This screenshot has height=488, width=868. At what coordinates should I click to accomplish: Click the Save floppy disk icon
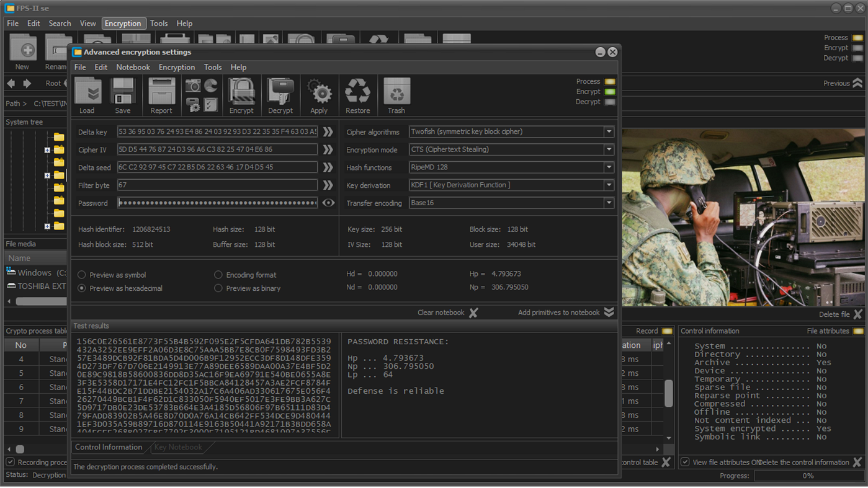click(123, 95)
